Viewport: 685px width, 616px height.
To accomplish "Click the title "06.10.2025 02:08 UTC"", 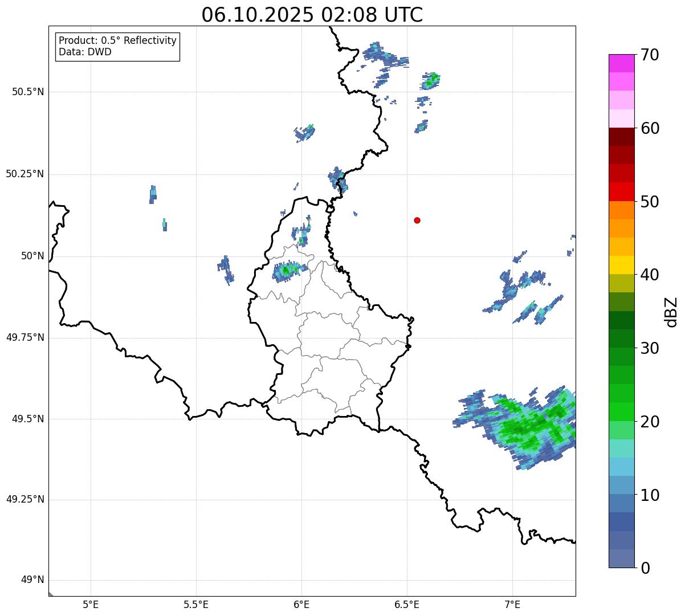I will pos(312,15).
